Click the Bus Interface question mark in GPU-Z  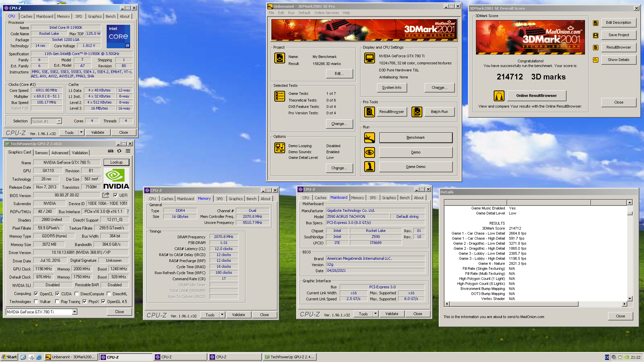(x=127, y=212)
